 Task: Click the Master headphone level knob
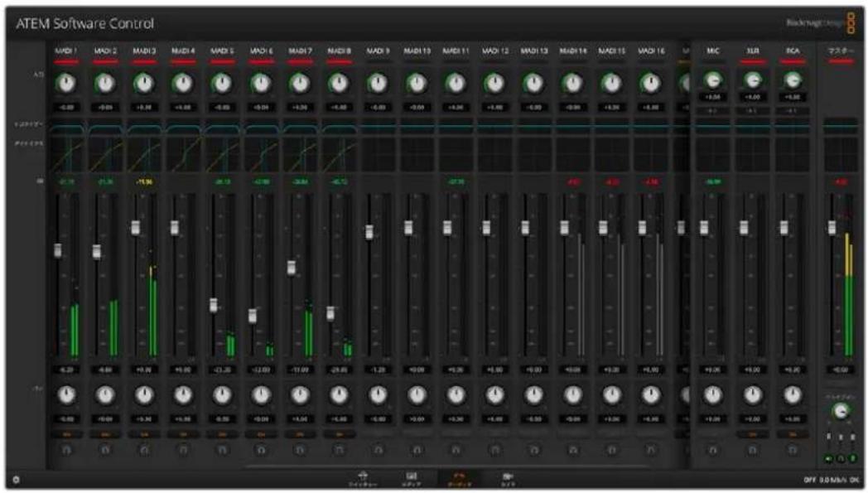pyautogui.click(x=841, y=411)
